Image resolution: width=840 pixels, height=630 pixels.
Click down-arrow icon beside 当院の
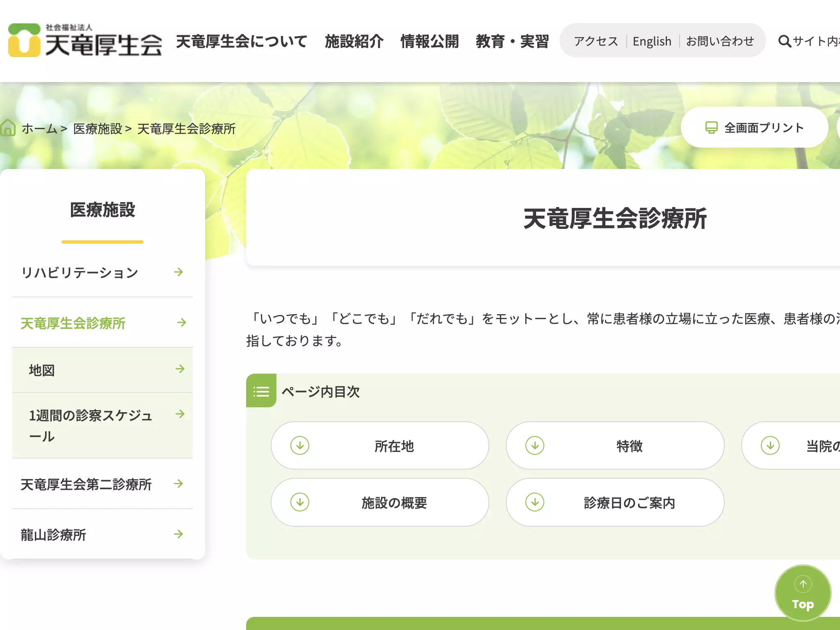point(770,445)
